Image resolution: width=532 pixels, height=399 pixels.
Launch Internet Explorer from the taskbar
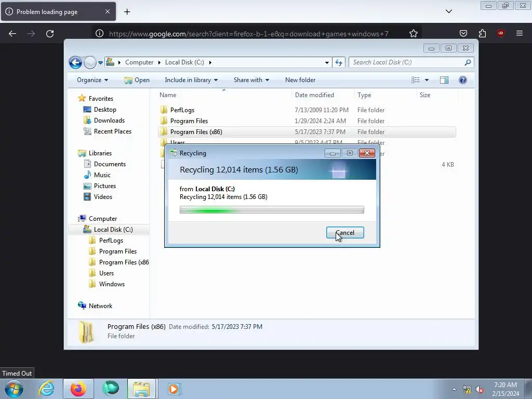[46, 389]
